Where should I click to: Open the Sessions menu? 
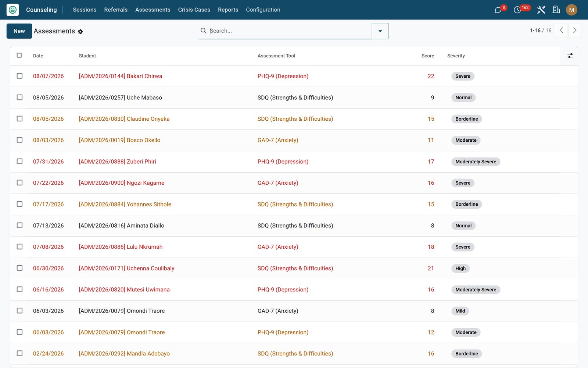(x=85, y=10)
